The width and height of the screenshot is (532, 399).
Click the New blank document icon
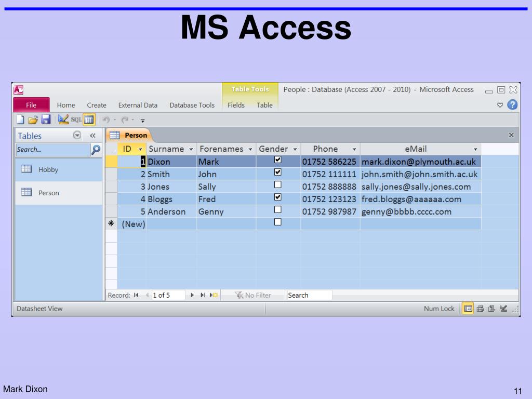[20, 119]
